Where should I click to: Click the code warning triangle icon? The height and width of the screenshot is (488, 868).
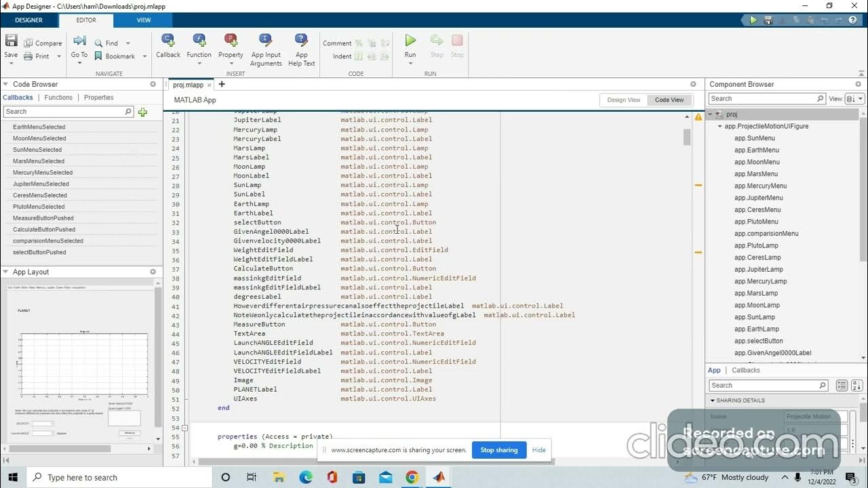698,117
